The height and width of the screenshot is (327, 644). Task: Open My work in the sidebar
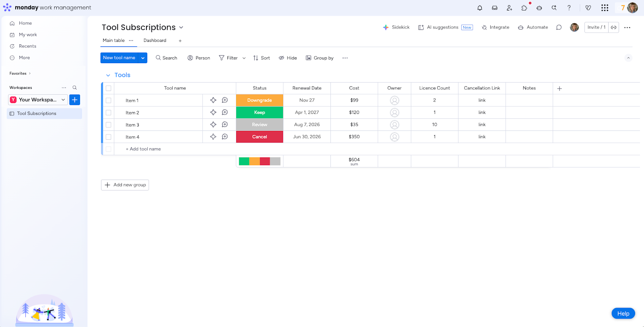pos(28,35)
